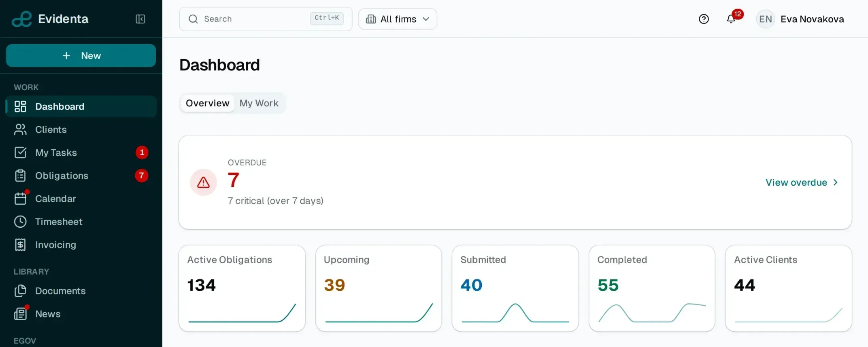868x347 pixels.
Task: Open the Active Clients 44 card
Action: tap(789, 288)
